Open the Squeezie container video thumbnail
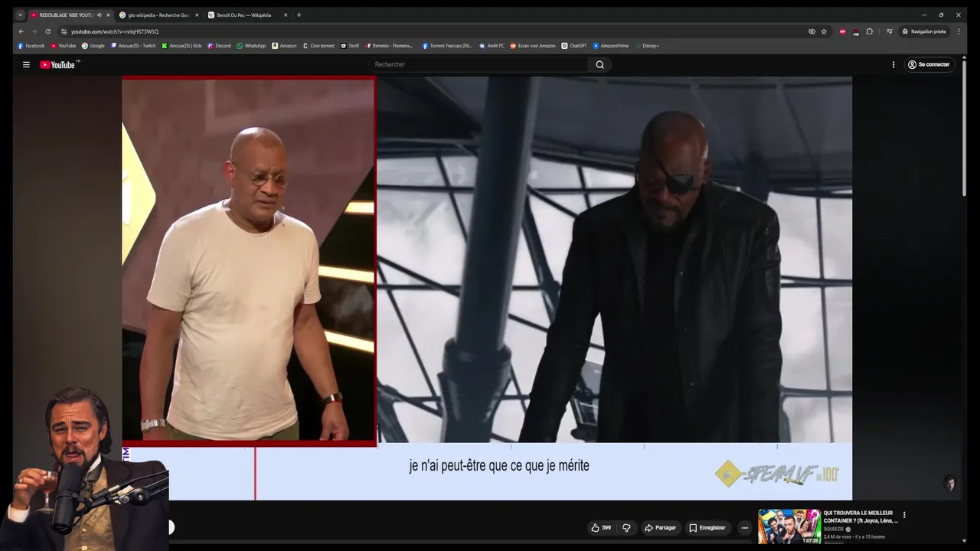Image resolution: width=980 pixels, height=551 pixels. [x=789, y=527]
